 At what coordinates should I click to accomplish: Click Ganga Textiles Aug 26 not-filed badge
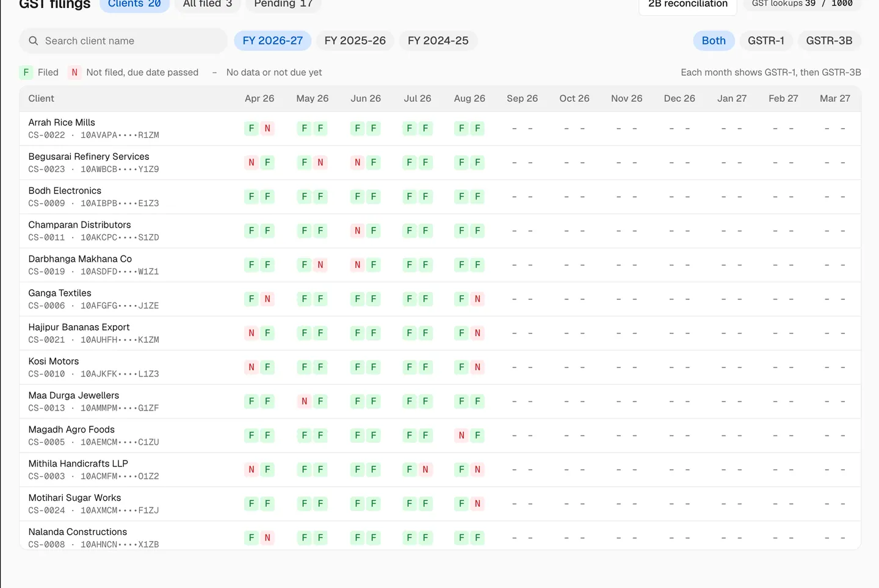click(x=478, y=299)
